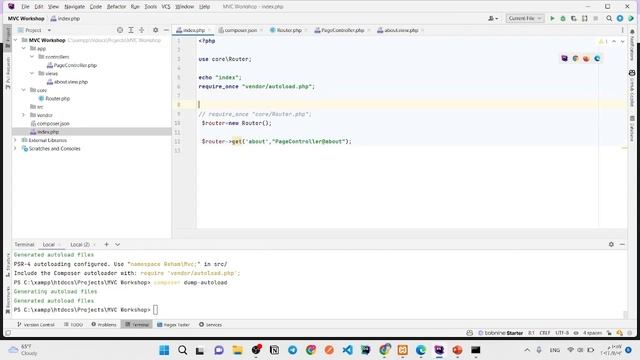Screen dimensions: 640x360
Task: Expand all in the Project panel toolbar
Action: 131,30
